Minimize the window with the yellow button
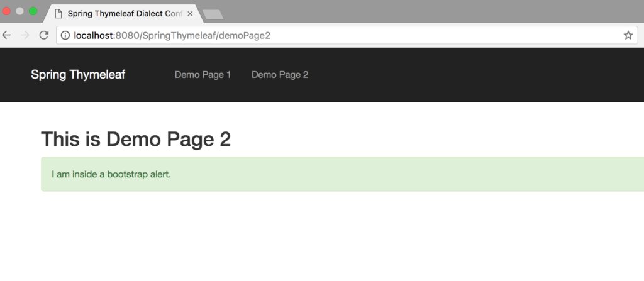The image size is (644, 281). 20,11
